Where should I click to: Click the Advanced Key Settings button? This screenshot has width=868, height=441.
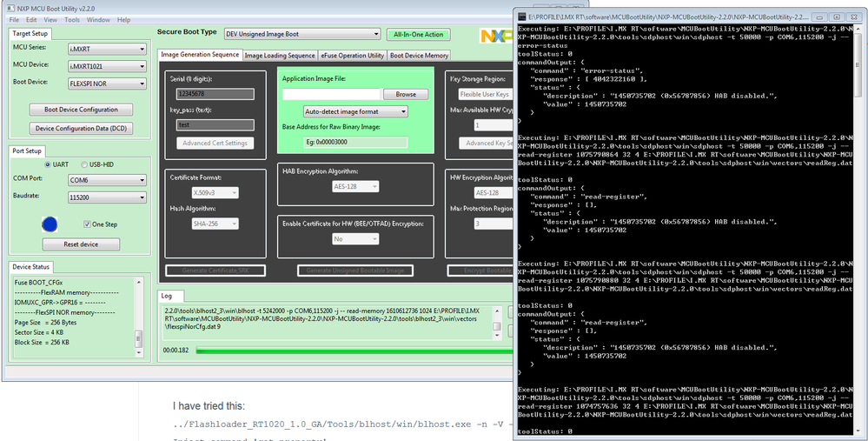(486, 143)
